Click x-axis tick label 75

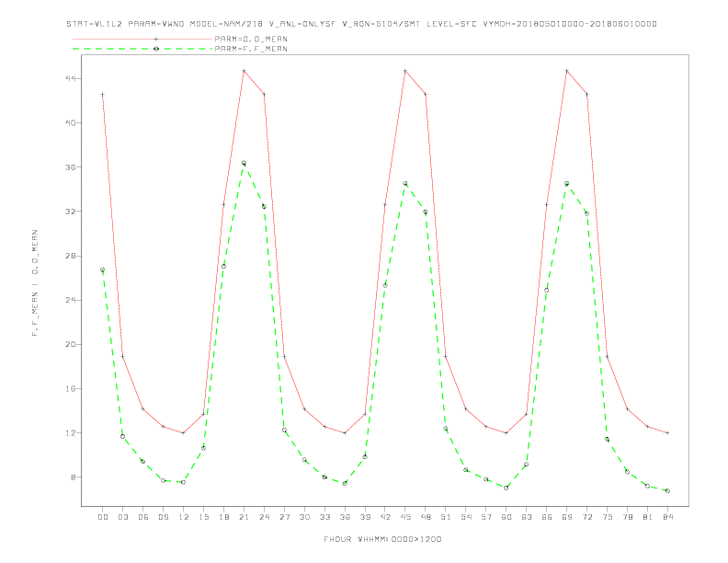[608, 517]
